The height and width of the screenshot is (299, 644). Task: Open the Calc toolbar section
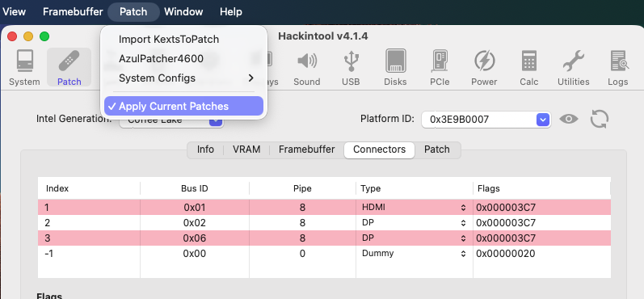529,67
